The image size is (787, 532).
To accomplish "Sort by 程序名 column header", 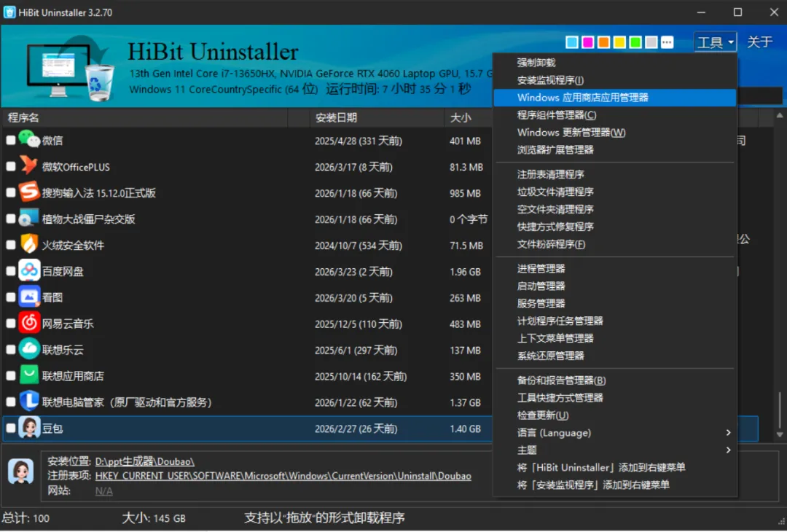I will tap(144, 117).
